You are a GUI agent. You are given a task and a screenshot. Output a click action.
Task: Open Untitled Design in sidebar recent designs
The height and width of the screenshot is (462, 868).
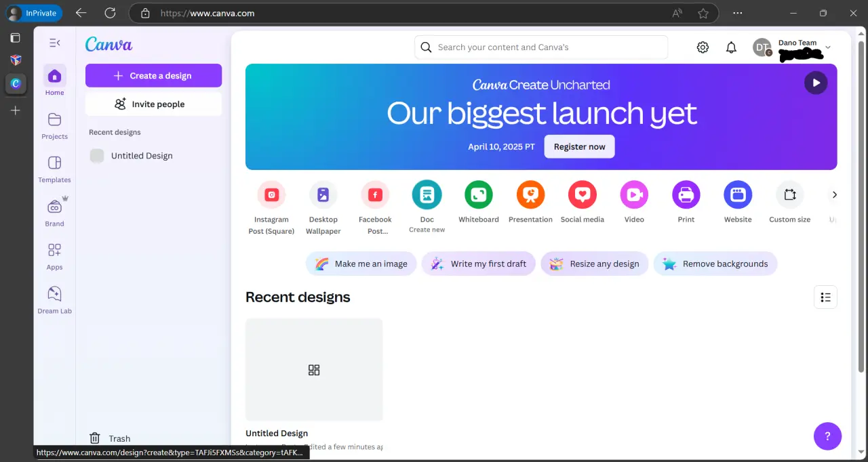point(153,156)
